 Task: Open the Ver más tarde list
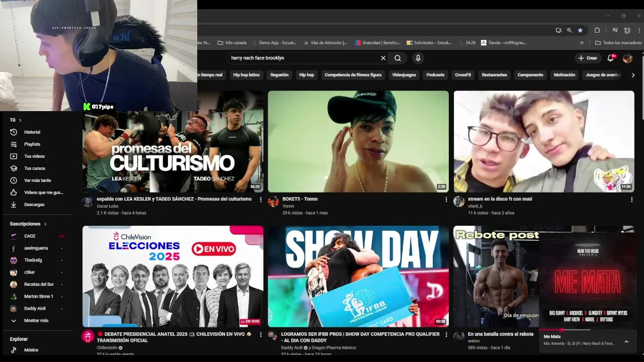click(37, 180)
